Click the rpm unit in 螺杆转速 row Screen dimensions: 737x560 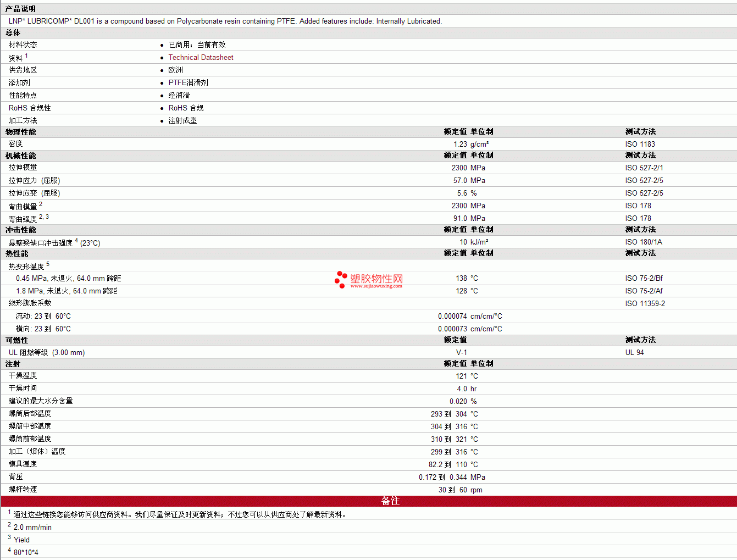click(476, 490)
